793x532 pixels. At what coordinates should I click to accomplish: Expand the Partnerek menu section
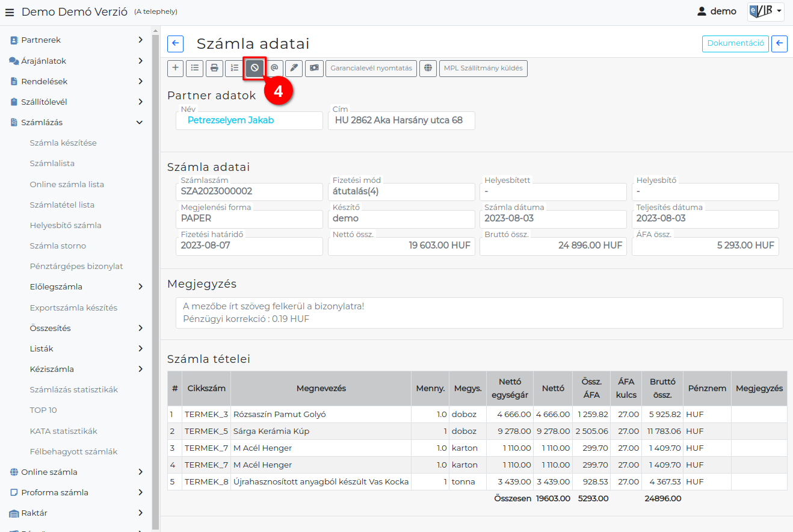76,40
